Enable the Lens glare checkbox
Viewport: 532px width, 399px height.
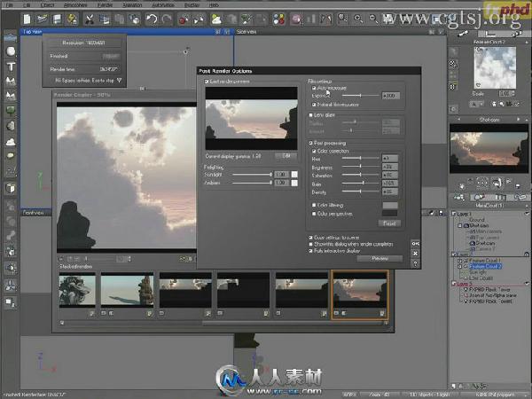point(310,115)
